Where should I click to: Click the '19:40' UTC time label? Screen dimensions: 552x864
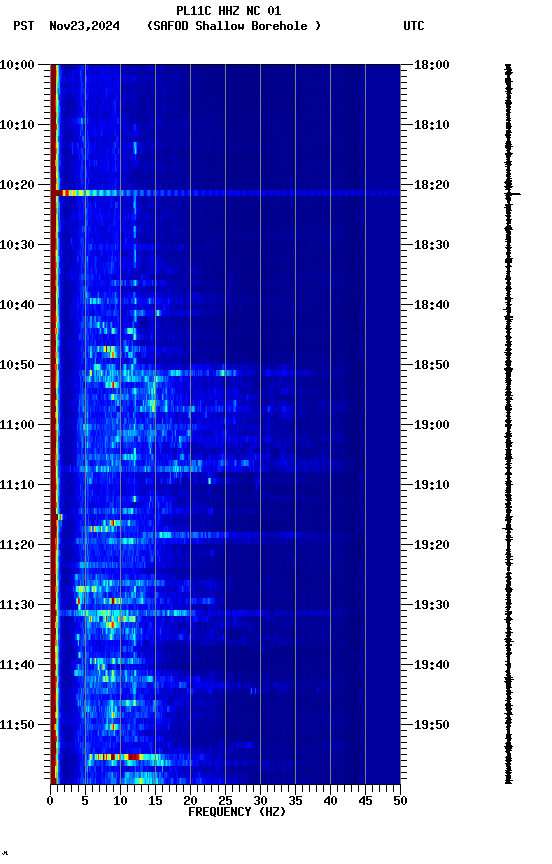click(x=432, y=666)
